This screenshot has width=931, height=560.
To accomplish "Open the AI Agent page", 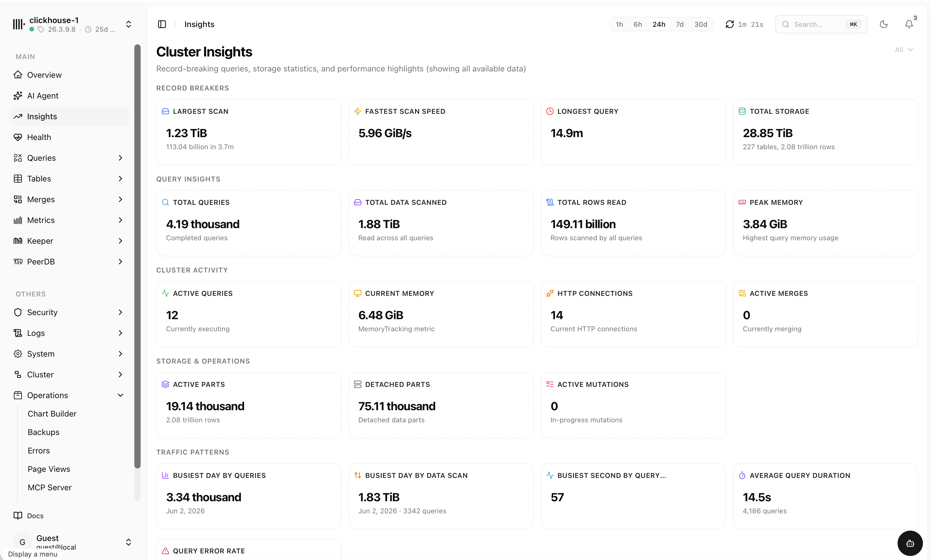I will 69,95.
